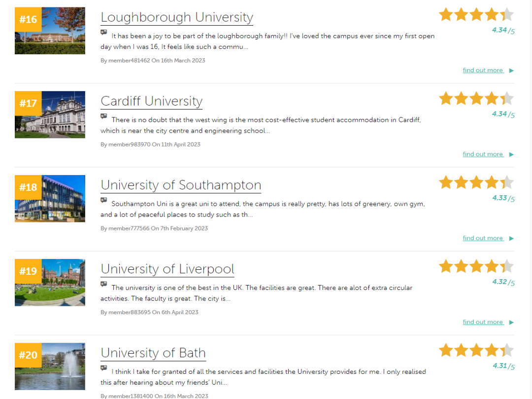Open the Loughborough University page
Image resolution: width=532 pixels, height=399 pixels.
(177, 17)
